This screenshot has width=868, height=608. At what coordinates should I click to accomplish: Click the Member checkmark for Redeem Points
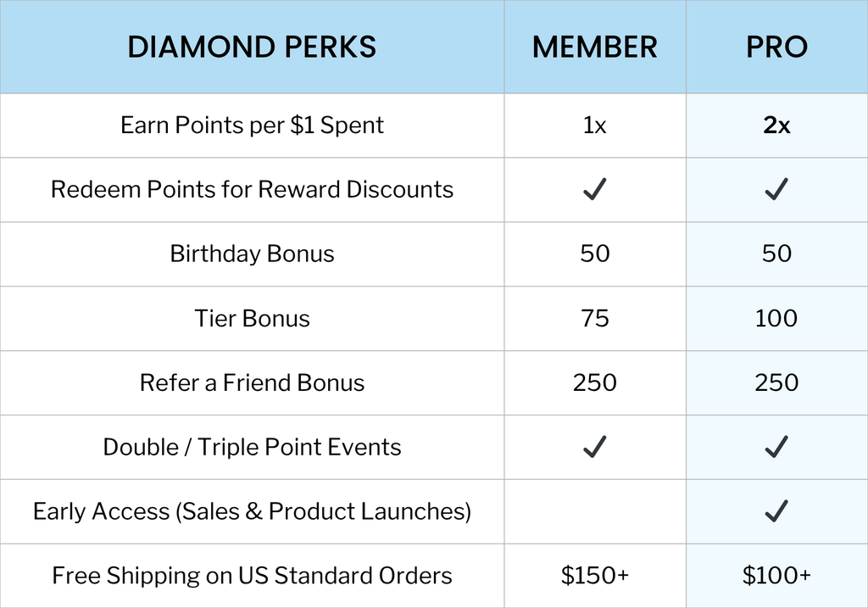[x=595, y=190]
